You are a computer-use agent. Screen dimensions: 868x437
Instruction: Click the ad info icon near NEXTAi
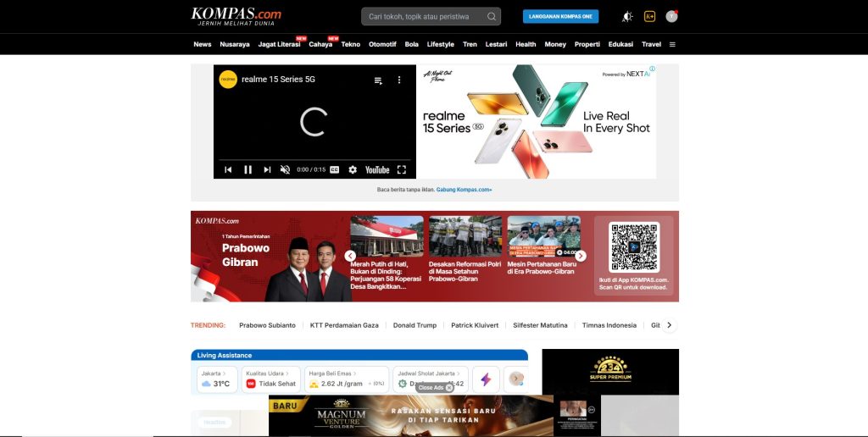click(652, 69)
